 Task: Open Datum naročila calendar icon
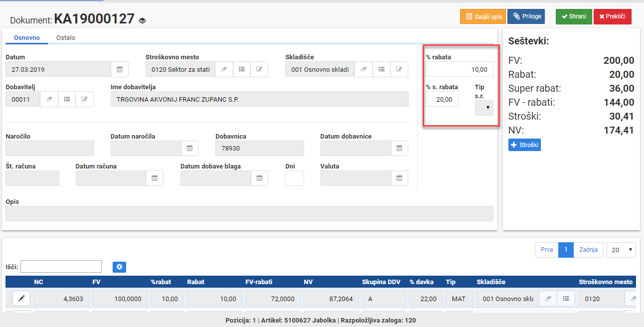189,149
